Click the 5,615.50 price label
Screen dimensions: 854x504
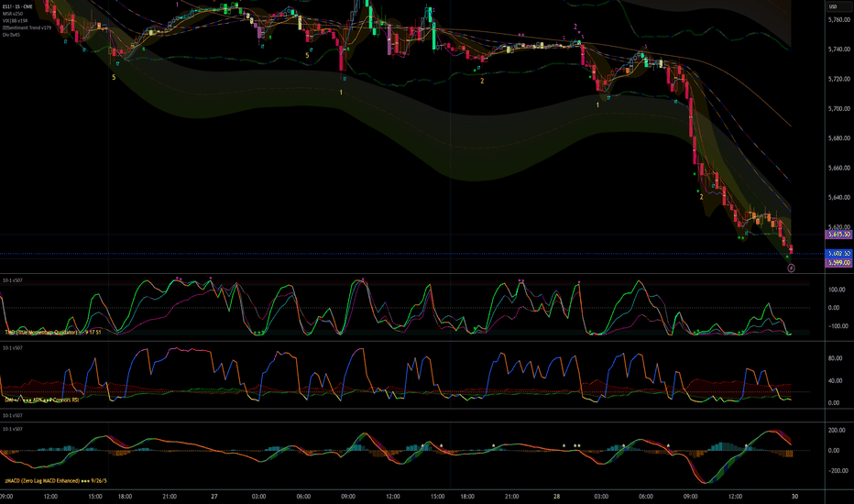[x=838, y=235]
